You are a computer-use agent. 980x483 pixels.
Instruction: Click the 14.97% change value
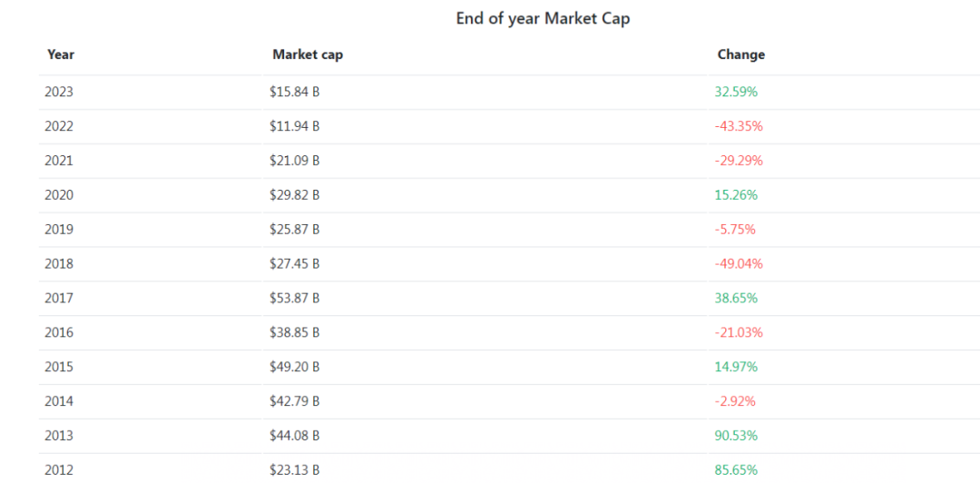click(736, 367)
